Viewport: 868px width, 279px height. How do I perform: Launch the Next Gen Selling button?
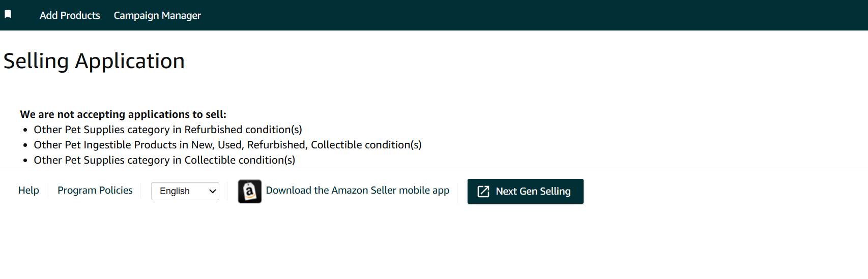click(526, 191)
